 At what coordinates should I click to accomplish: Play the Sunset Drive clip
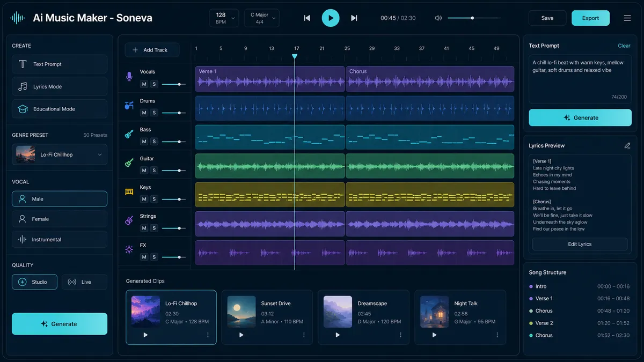[241, 335]
